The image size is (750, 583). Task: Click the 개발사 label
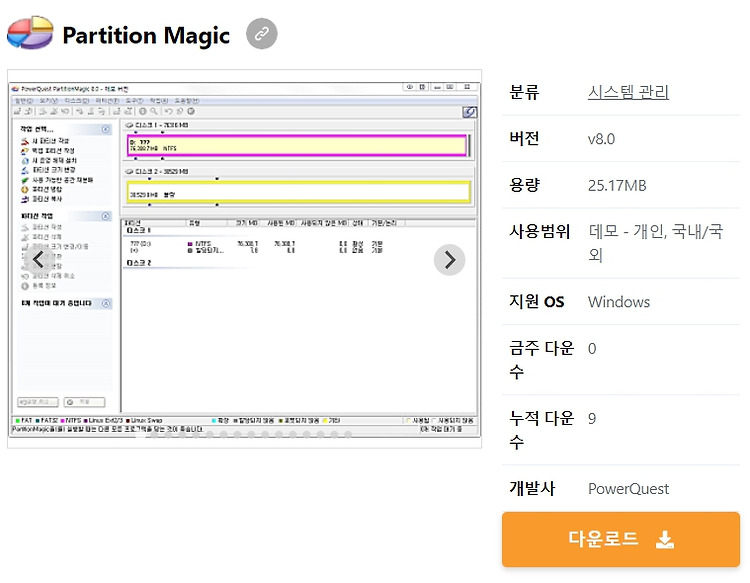click(532, 488)
